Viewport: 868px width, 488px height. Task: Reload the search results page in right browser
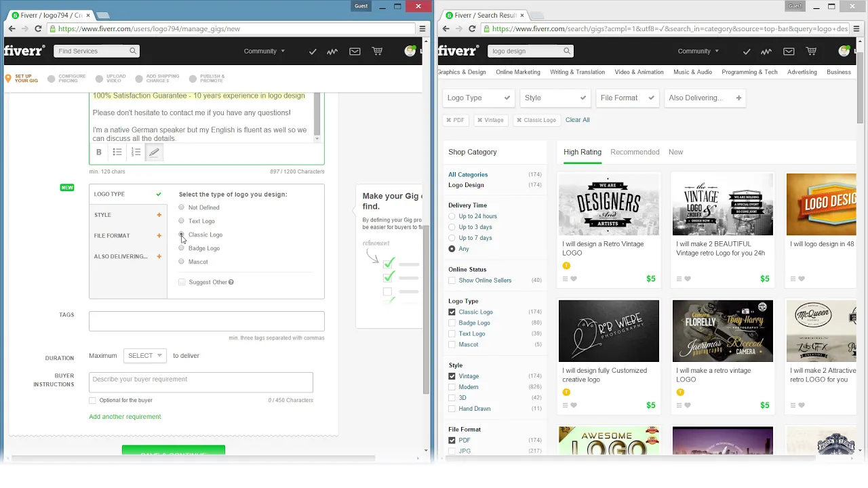pyautogui.click(x=472, y=28)
